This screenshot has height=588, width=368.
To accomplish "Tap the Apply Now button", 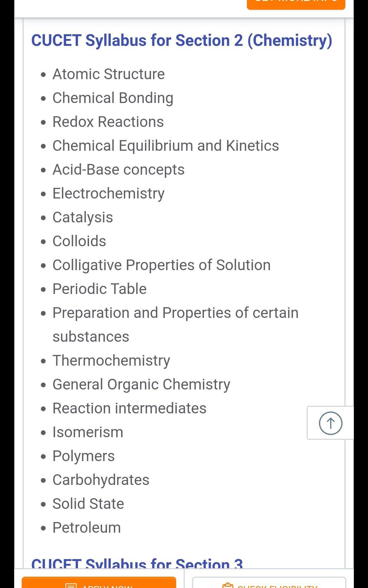I will click(x=99, y=583).
